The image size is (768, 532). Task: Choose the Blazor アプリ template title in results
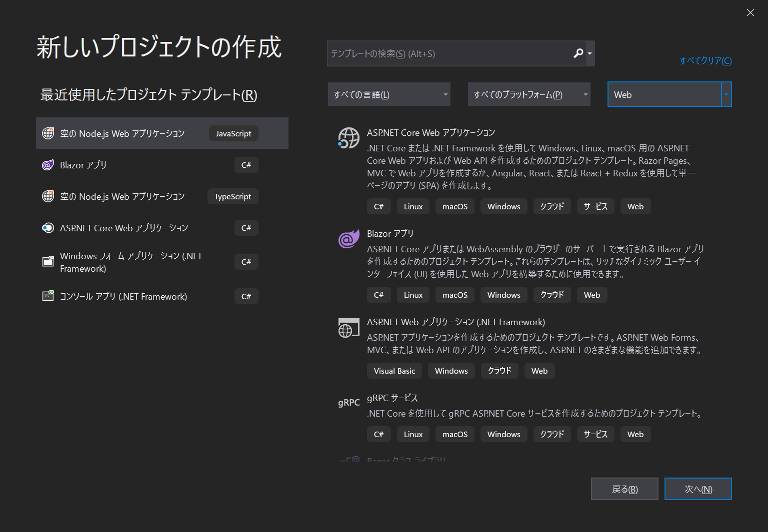(x=390, y=233)
